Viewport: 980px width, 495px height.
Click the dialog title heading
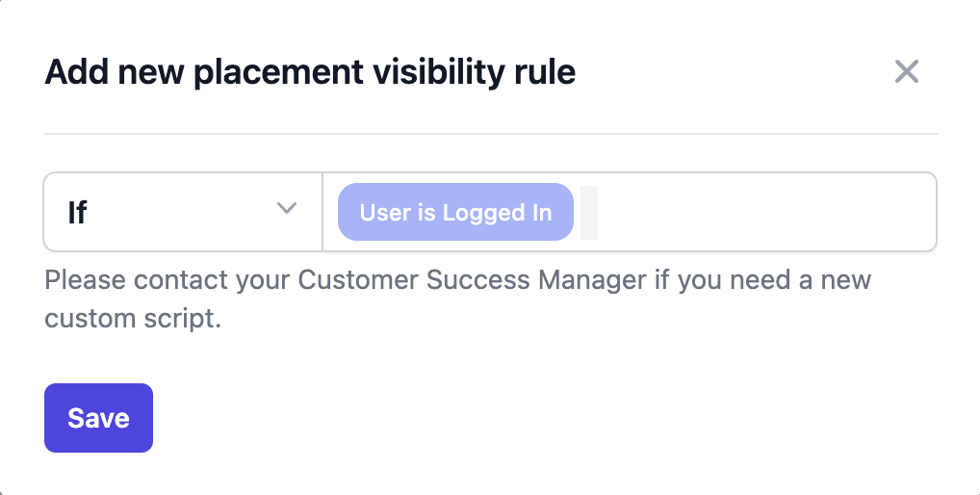coord(310,72)
